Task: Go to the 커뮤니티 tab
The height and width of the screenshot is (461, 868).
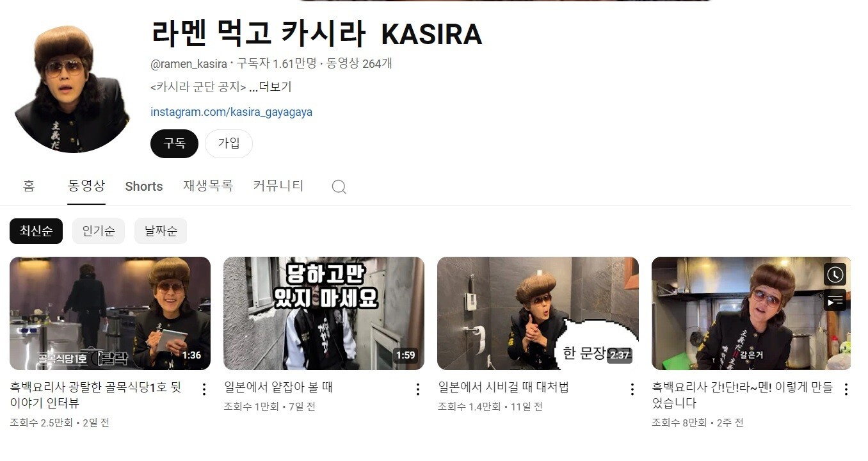Action: point(278,186)
